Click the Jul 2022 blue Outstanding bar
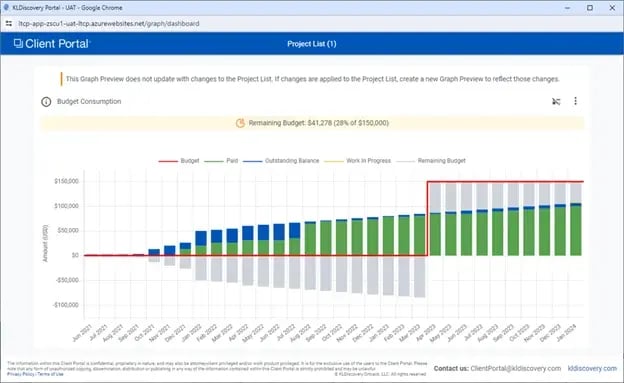624x383 pixels. coord(294,231)
